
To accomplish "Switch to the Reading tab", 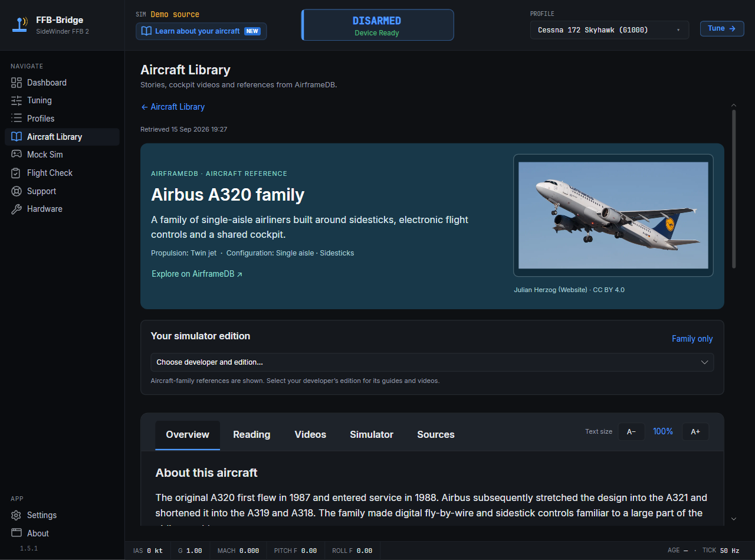I will (x=252, y=435).
